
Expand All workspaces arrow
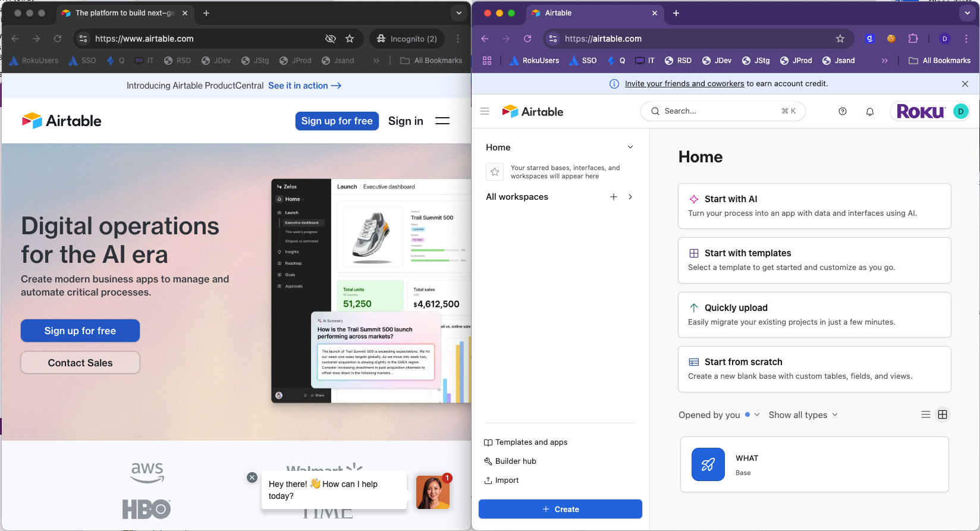coord(630,197)
